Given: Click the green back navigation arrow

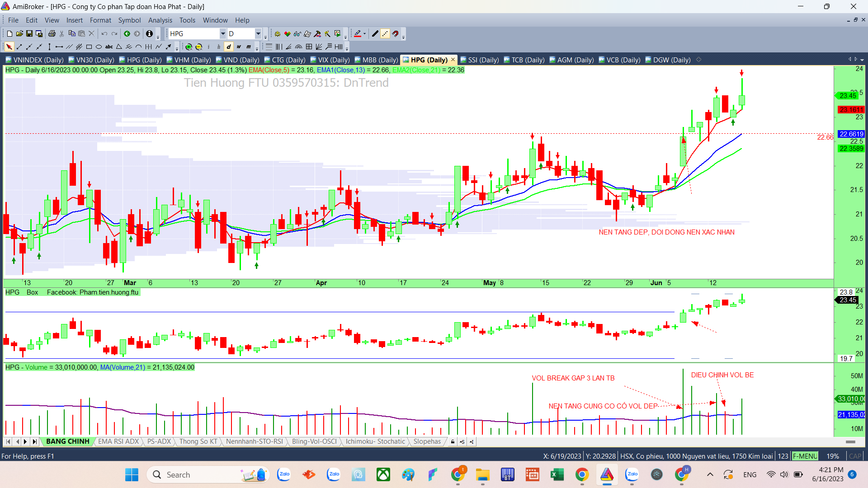Looking at the screenshot, I should point(127,33).
